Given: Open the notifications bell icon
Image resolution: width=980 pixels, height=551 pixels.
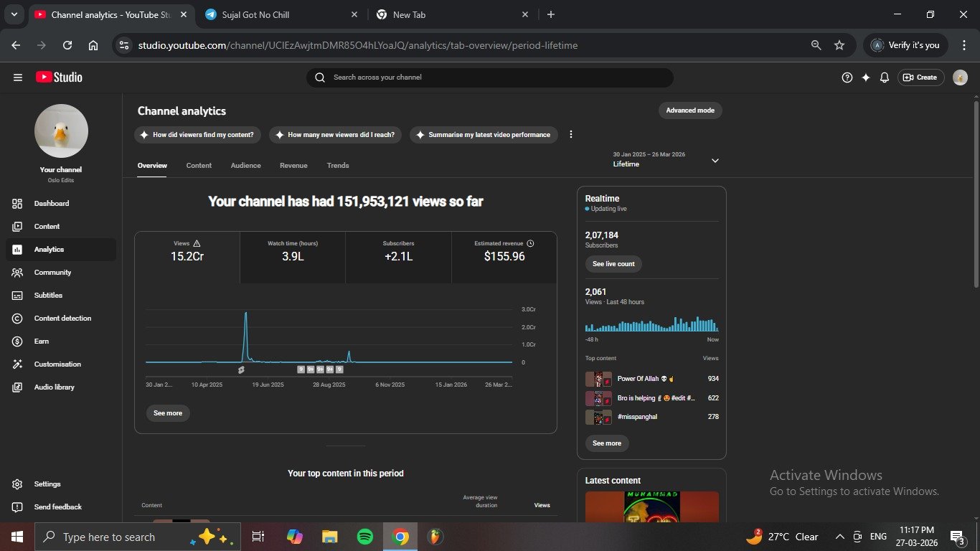Looking at the screenshot, I should coord(885,77).
